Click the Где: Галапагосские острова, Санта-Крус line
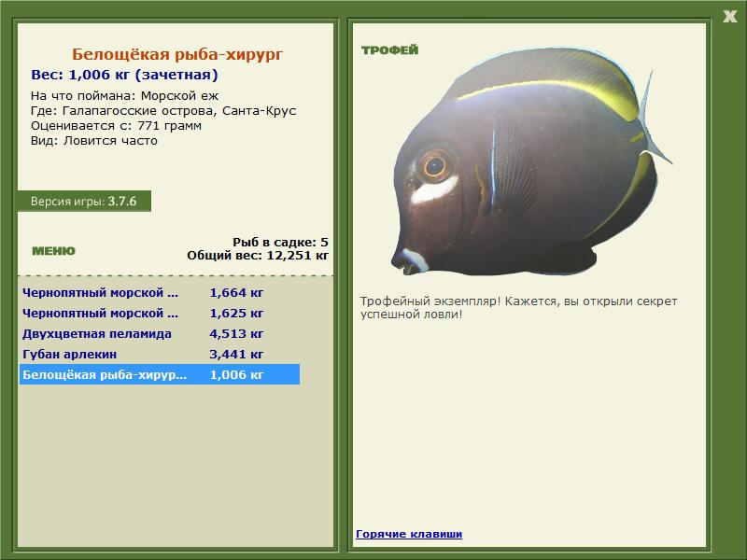The height and width of the screenshot is (560, 747). click(163, 110)
